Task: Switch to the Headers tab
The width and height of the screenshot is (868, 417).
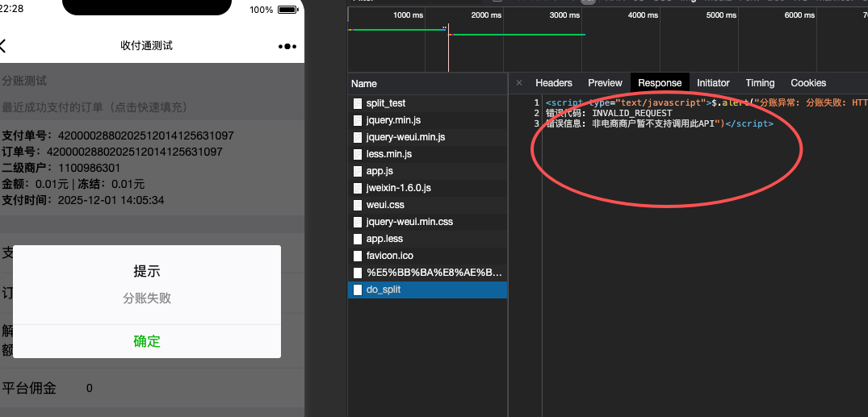Action: pos(554,83)
